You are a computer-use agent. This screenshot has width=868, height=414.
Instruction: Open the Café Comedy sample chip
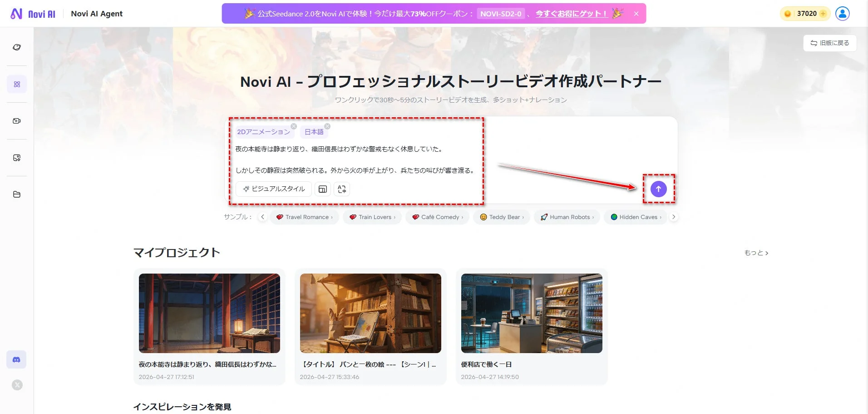[x=437, y=217]
